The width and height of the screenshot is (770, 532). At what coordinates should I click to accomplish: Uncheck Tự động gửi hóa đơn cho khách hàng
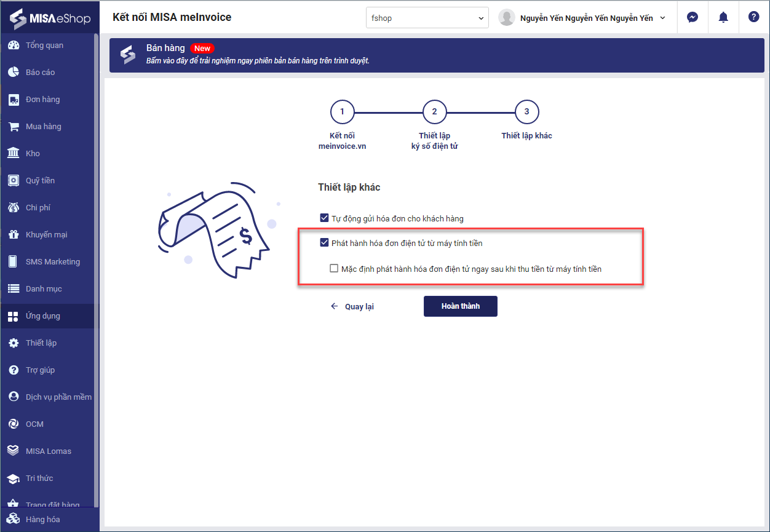[x=324, y=218]
